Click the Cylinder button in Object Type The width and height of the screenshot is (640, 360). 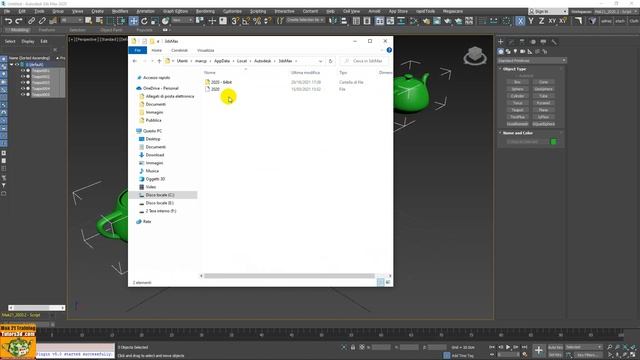click(517, 96)
